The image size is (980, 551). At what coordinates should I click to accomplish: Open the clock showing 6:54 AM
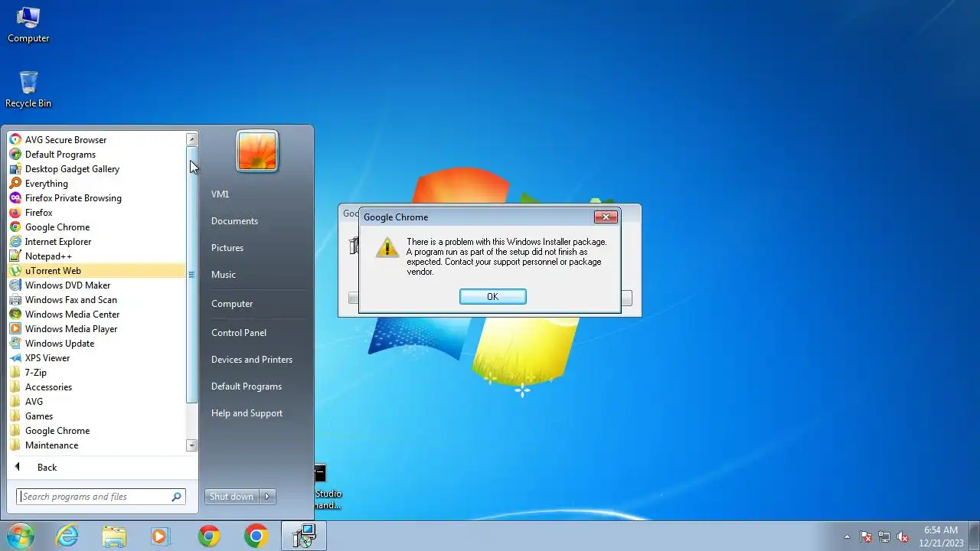941,536
